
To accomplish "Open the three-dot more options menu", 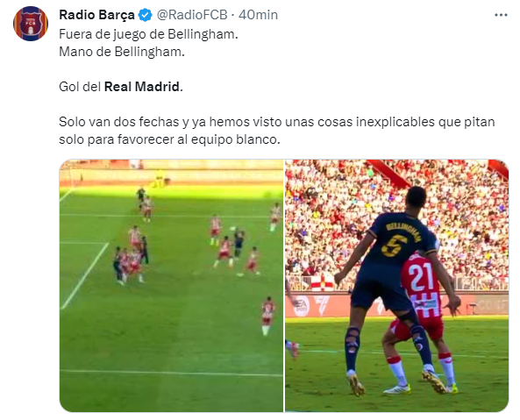I will coord(501,15).
